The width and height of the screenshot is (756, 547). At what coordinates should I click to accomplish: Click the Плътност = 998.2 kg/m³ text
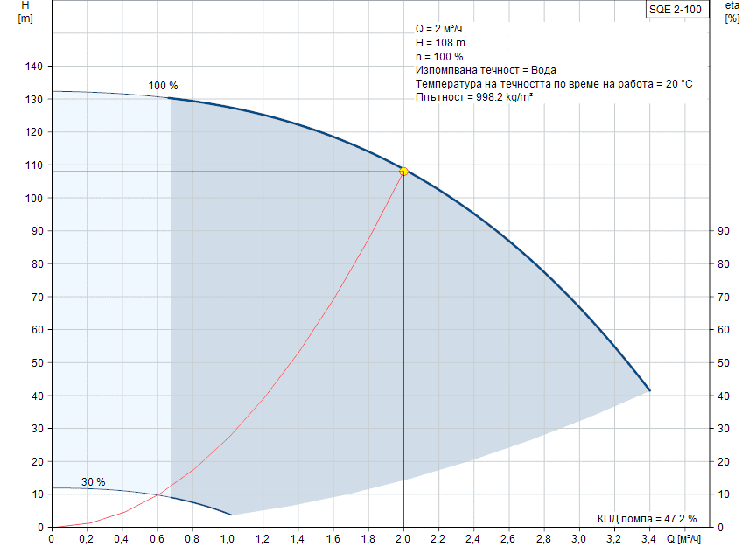coord(473,97)
